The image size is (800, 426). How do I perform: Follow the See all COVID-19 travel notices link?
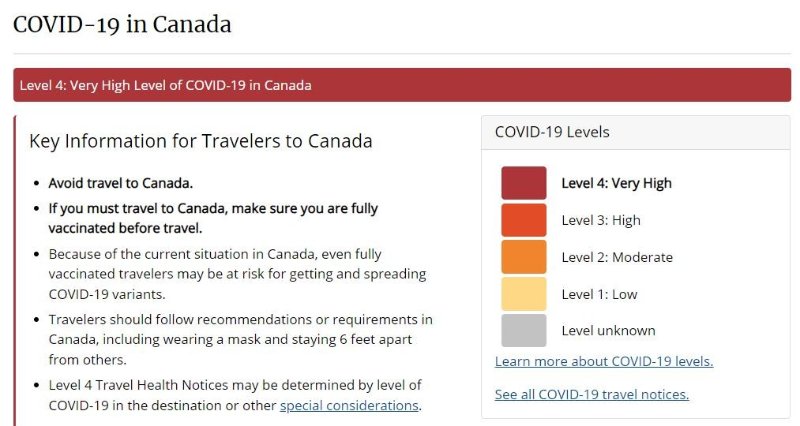click(592, 394)
